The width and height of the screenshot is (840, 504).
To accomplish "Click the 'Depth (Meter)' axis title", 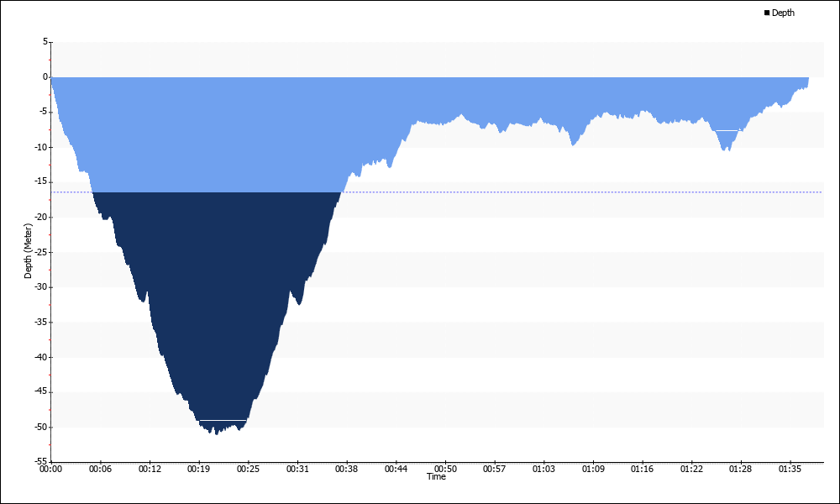I will pos(28,250).
